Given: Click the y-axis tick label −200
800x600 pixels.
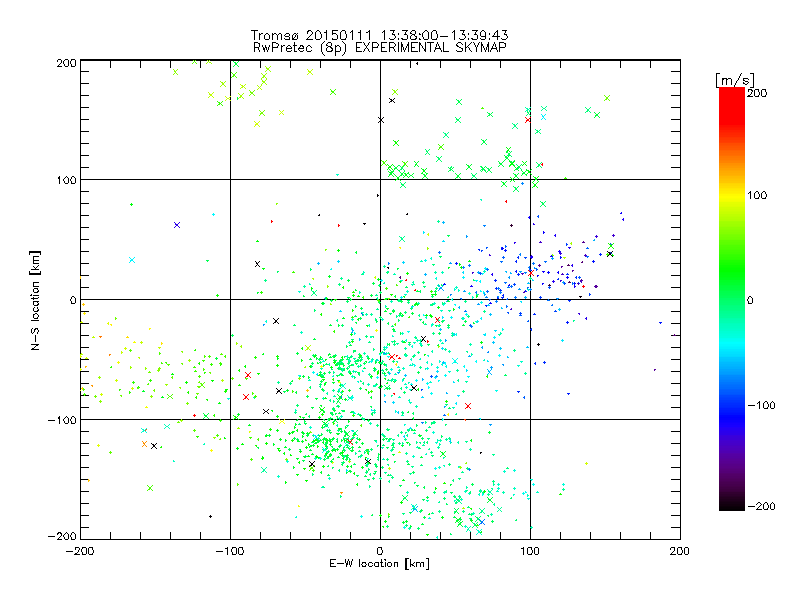Looking at the screenshot, I should point(62,536).
